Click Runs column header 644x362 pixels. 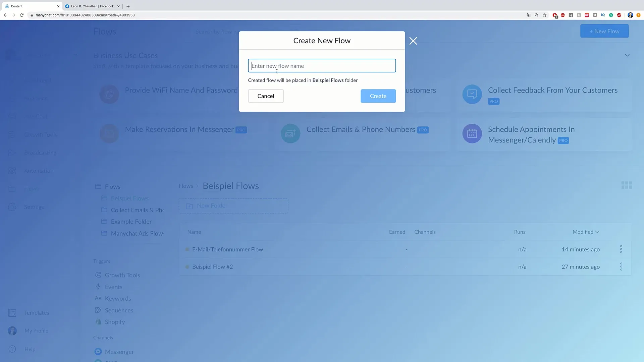coord(520,232)
